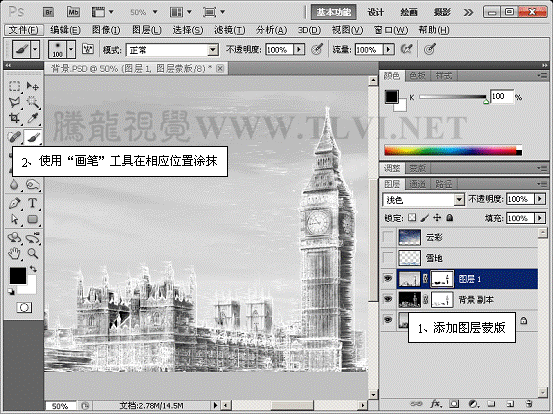Open layer 不透明度 slider arrow

click(x=540, y=199)
